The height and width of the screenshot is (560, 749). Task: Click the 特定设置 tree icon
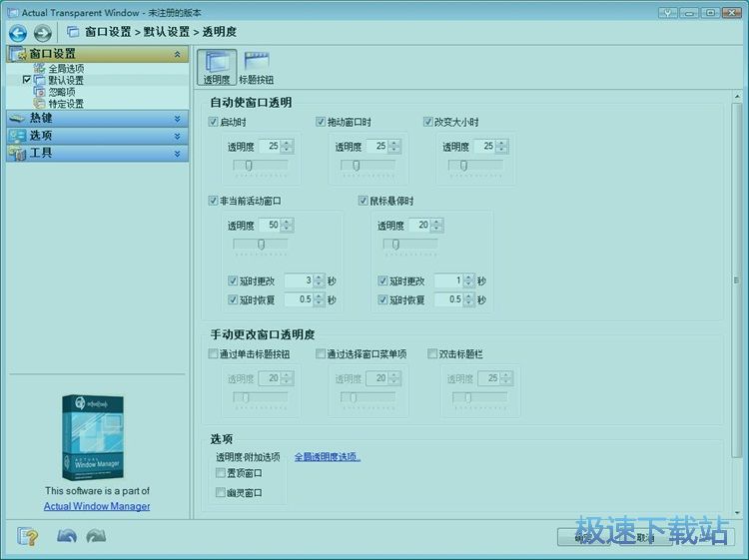pos(39,103)
